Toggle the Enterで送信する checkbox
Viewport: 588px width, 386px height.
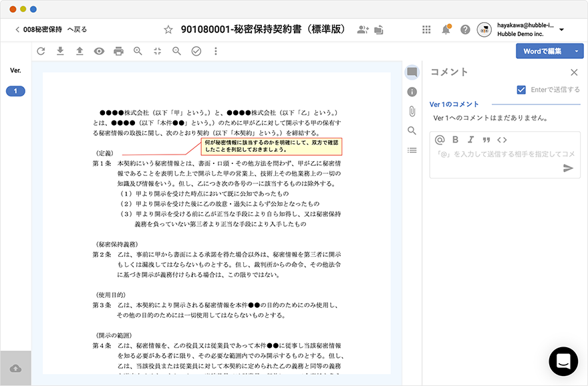521,90
